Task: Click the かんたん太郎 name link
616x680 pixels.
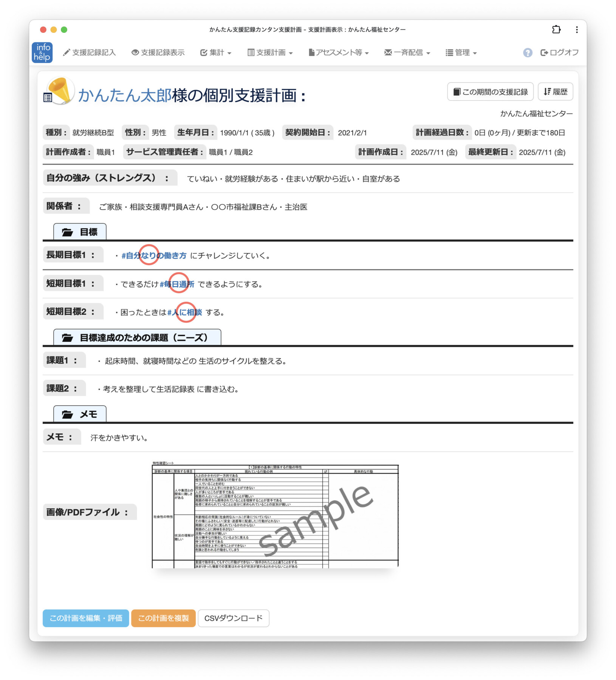Action: [x=125, y=95]
